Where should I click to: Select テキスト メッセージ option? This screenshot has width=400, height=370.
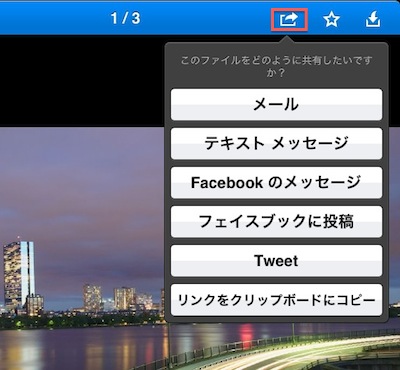[x=276, y=143]
